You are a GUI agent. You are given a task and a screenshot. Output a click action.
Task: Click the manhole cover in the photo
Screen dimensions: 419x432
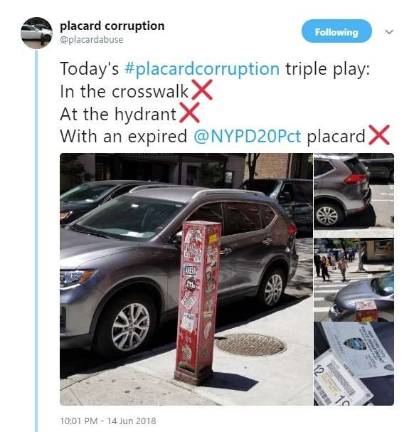coord(251,345)
